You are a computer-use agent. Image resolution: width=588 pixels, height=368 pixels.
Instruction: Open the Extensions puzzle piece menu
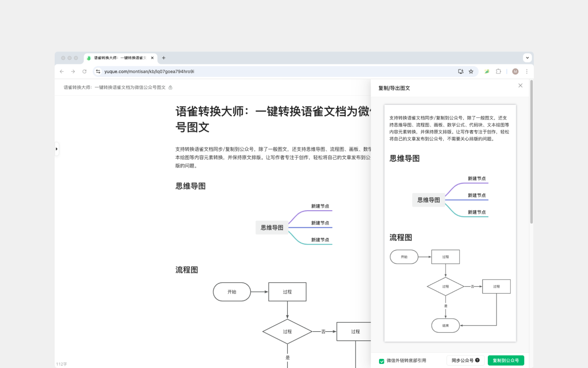498,71
